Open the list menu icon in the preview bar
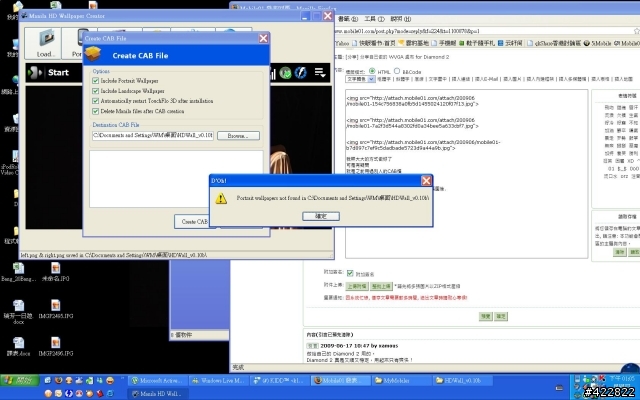This screenshot has height=400, width=640. point(320,73)
